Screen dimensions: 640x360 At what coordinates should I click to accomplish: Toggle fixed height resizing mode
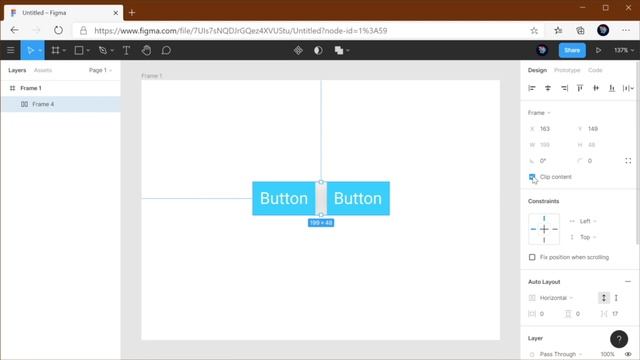click(616, 298)
